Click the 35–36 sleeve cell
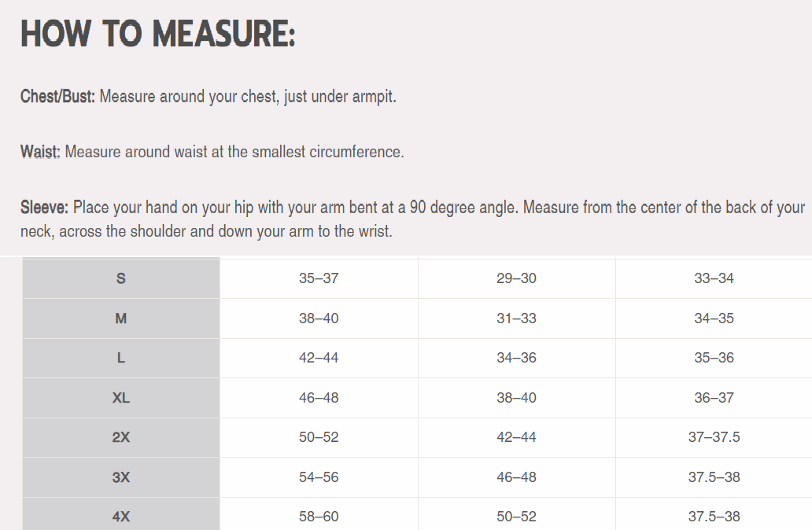Screen dimensions: 812x530 point(714,358)
